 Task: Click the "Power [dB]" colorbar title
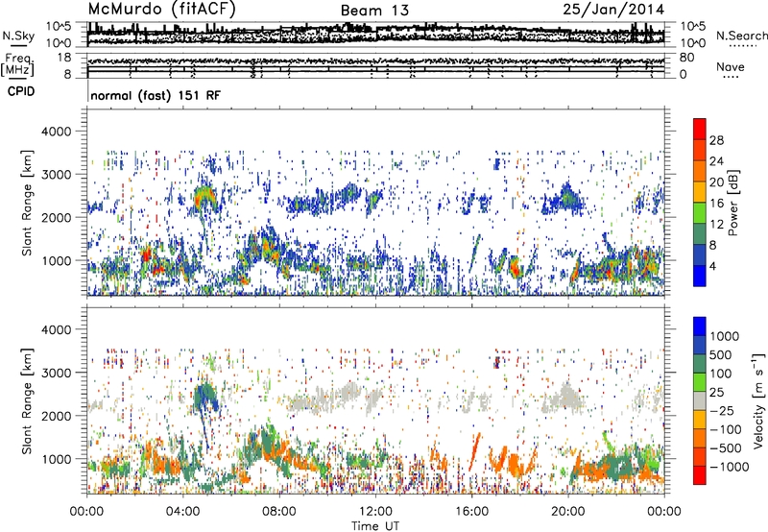(732, 203)
